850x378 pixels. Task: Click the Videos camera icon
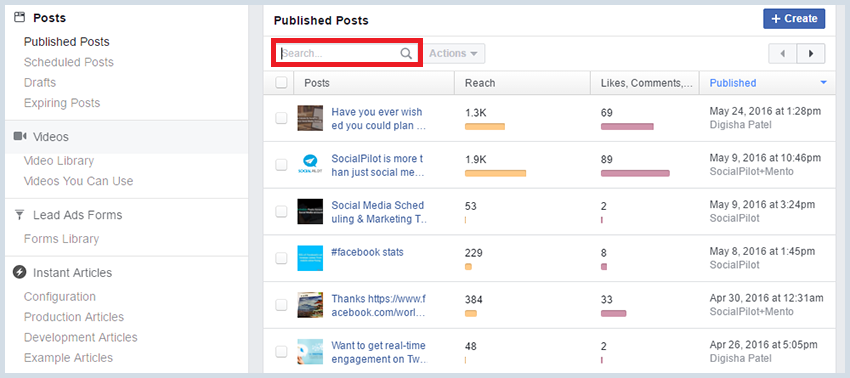click(x=20, y=136)
